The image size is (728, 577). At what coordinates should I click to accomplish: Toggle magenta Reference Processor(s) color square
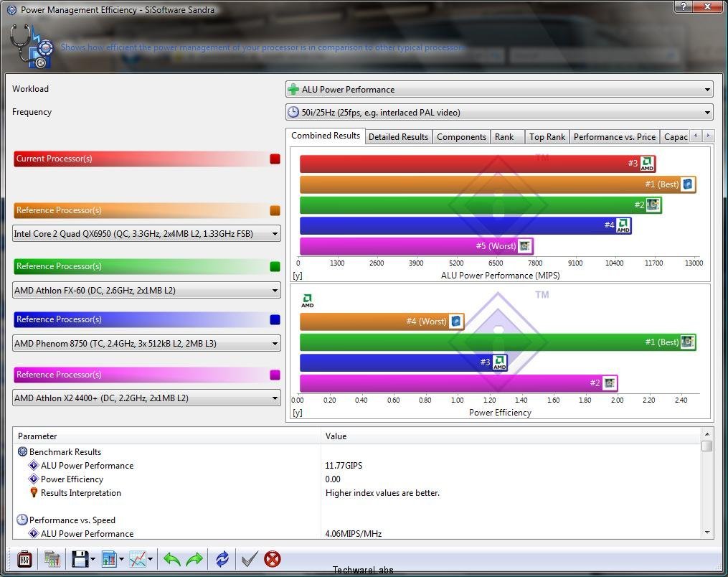click(275, 375)
